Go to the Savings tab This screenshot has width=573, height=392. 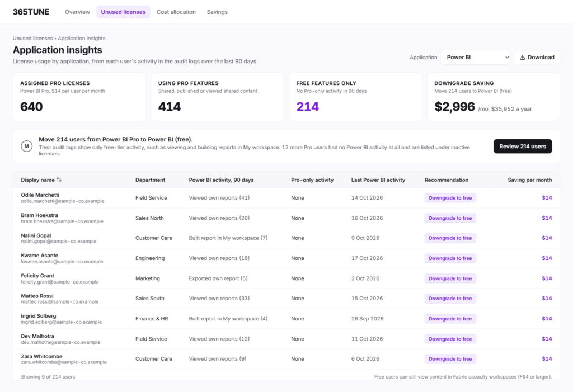pyautogui.click(x=217, y=12)
